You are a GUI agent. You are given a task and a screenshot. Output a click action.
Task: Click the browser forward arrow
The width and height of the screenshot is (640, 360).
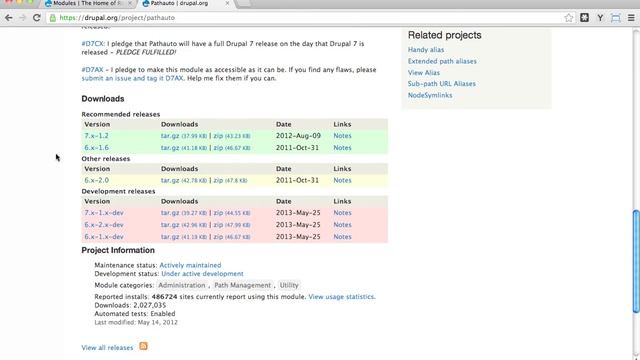(x=22, y=18)
